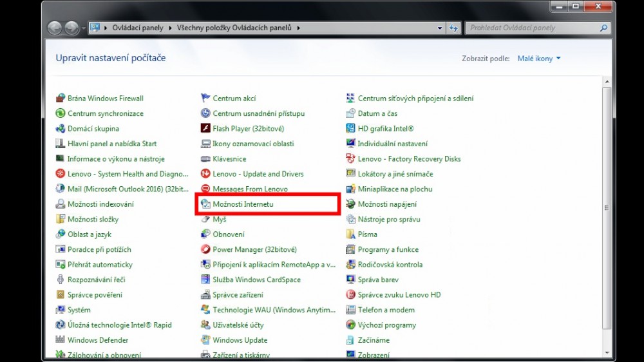Screen dimensions: 644x362
Task: Click the Windows Defender icon
Action: (x=61, y=340)
